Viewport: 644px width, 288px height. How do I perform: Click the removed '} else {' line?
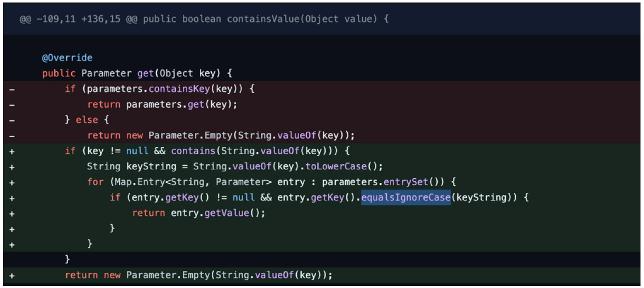tap(87, 120)
